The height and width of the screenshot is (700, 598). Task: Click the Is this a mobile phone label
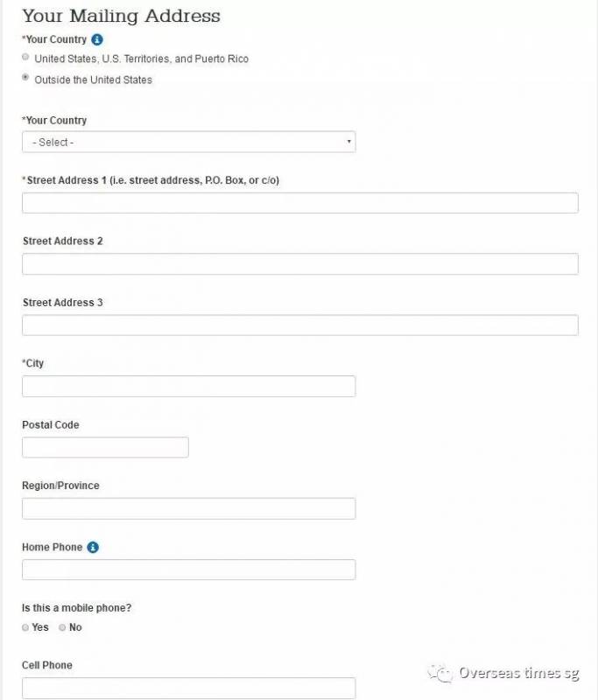[x=76, y=607]
